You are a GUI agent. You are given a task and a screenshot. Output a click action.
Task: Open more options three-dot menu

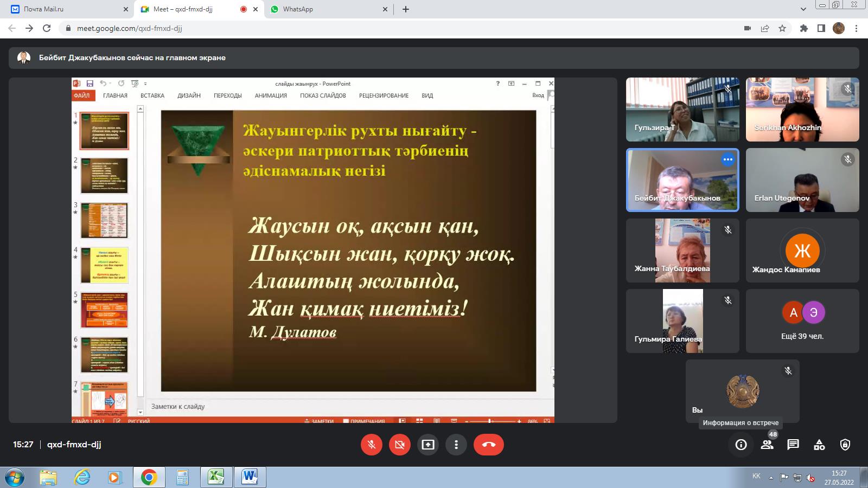(456, 445)
